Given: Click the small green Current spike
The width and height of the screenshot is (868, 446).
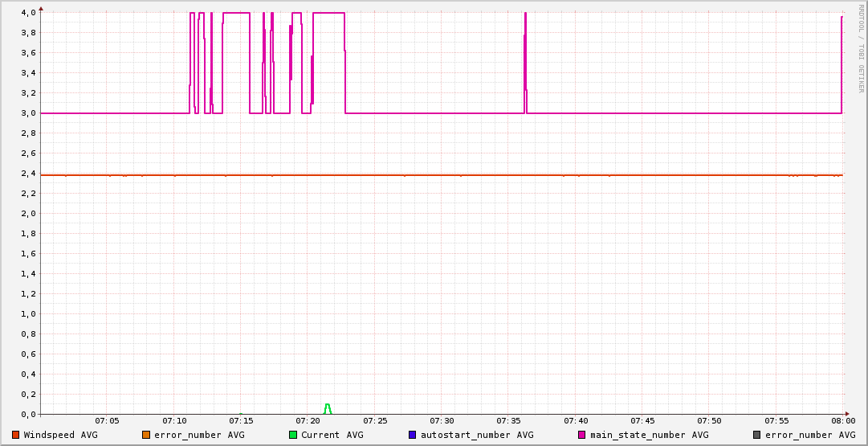Looking at the screenshot, I should (328, 407).
